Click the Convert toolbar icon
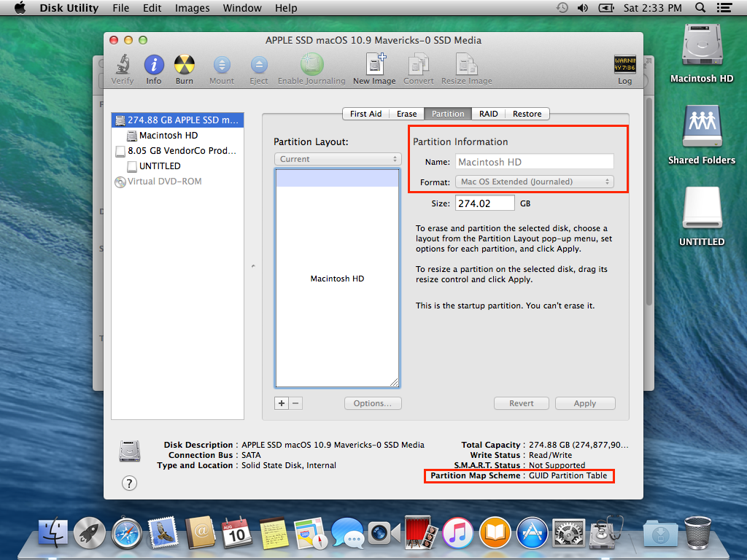 [418, 64]
